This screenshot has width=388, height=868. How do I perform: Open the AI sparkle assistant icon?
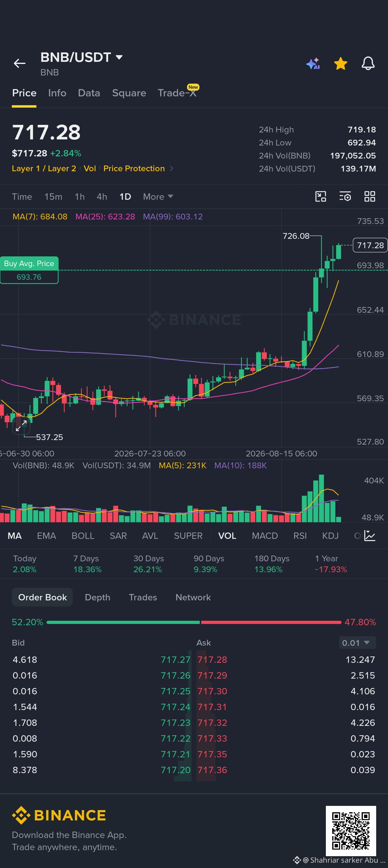[313, 63]
